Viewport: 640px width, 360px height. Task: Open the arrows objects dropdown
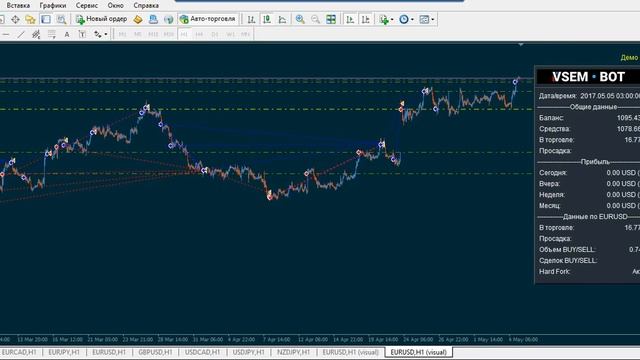click(100, 35)
